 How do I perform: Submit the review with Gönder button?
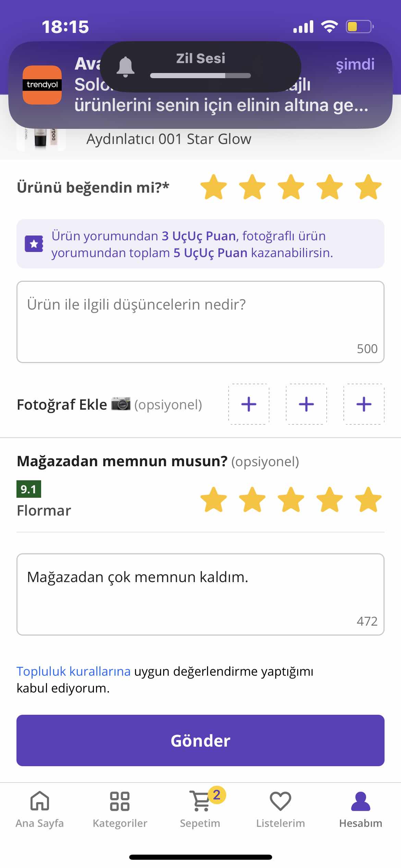pos(200,740)
